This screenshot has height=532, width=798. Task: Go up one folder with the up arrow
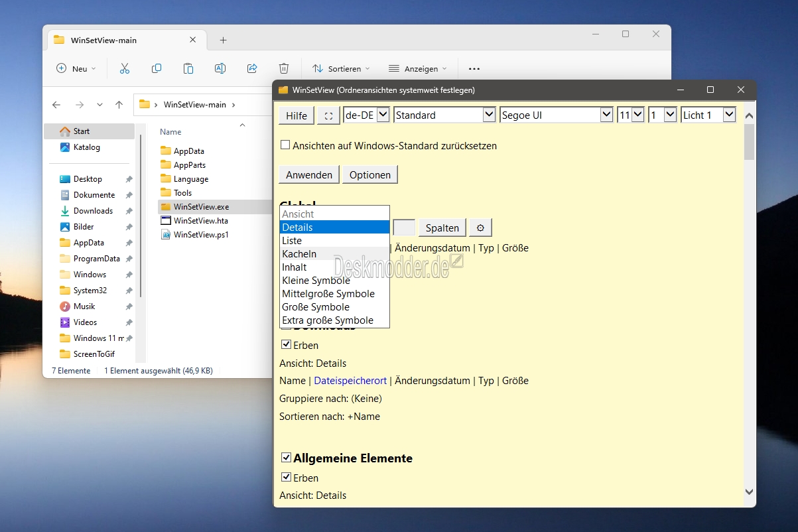tap(119, 105)
